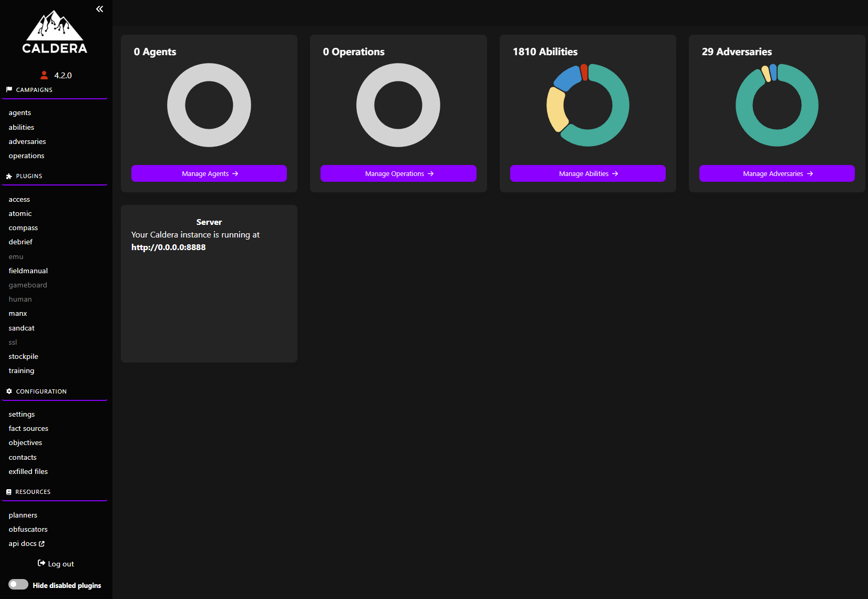Collapse the sidebar with double chevron icon

pos(100,9)
